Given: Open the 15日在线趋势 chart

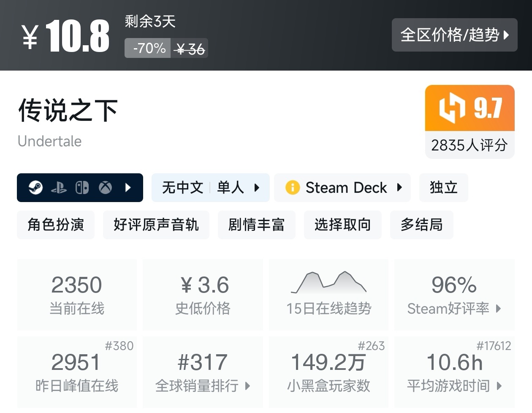Looking at the screenshot, I should pyautogui.click(x=328, y=294).
